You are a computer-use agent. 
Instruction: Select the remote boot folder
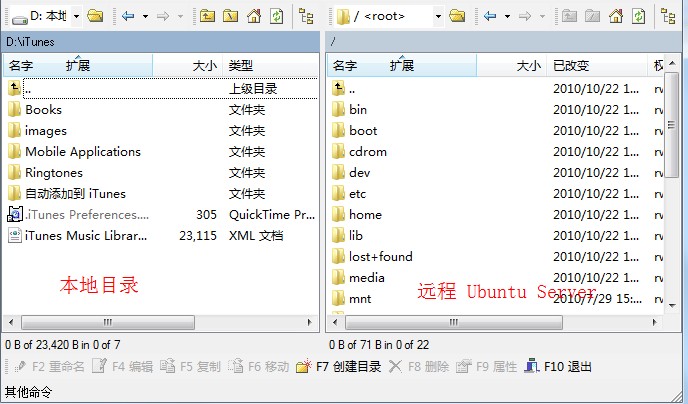(x=496, y=131)
